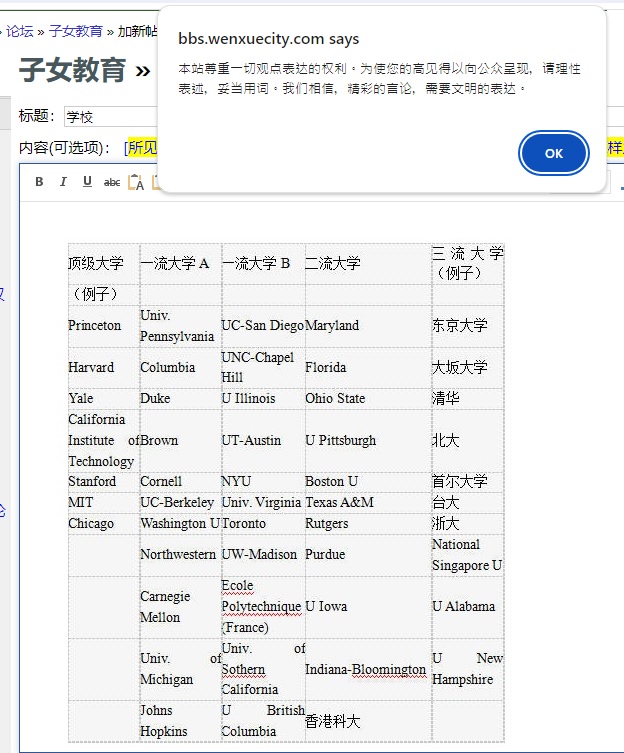The width and height of the screenshot is (624, 753).
Task: Click the yellow highlighted 所见 link
Action: point(143,147)
